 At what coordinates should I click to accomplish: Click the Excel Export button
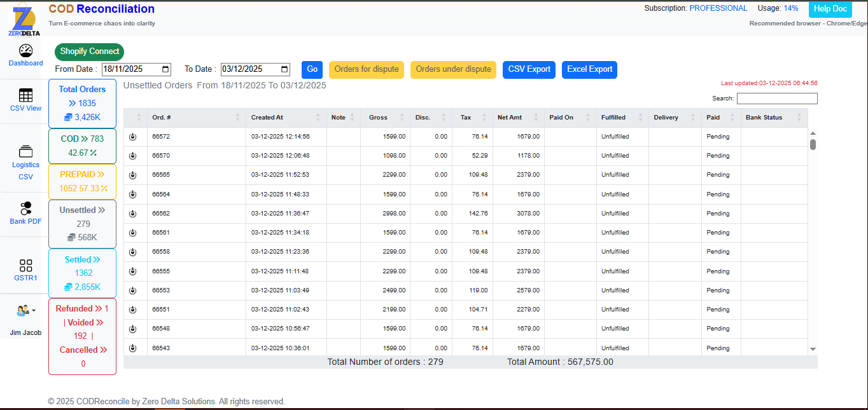589,69
